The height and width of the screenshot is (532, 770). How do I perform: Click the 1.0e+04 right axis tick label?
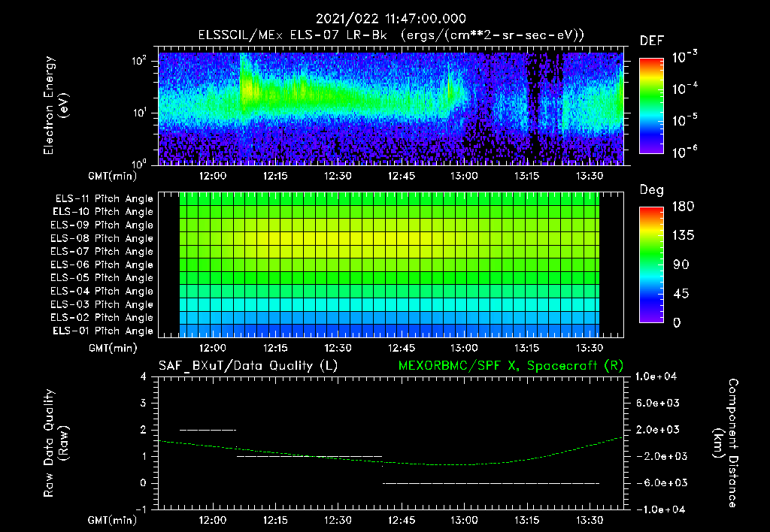656,377
